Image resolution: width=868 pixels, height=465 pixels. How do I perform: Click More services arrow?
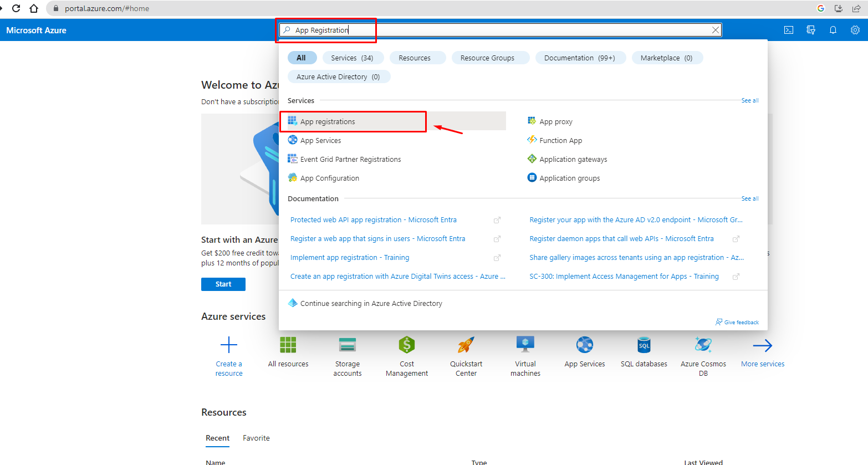pos(763,346)
